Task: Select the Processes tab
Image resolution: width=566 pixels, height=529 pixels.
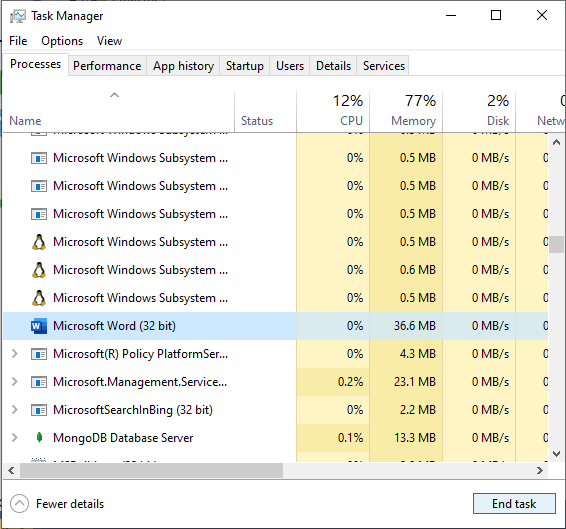Action: pos(35,64)
